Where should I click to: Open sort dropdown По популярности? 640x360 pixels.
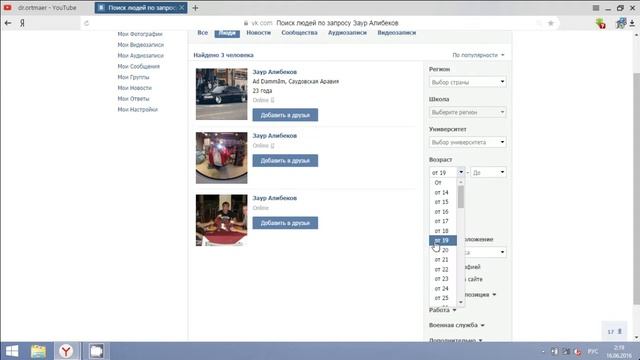tap(478, 55)
